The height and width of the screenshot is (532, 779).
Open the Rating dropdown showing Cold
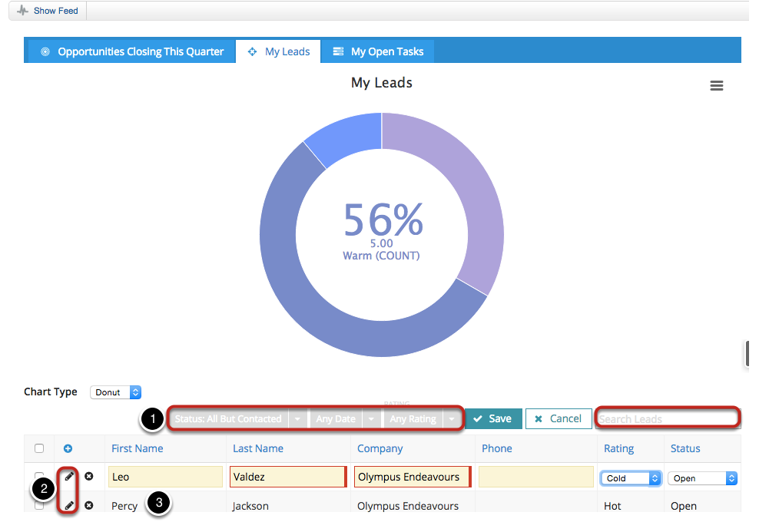click(x=631, y=478)
